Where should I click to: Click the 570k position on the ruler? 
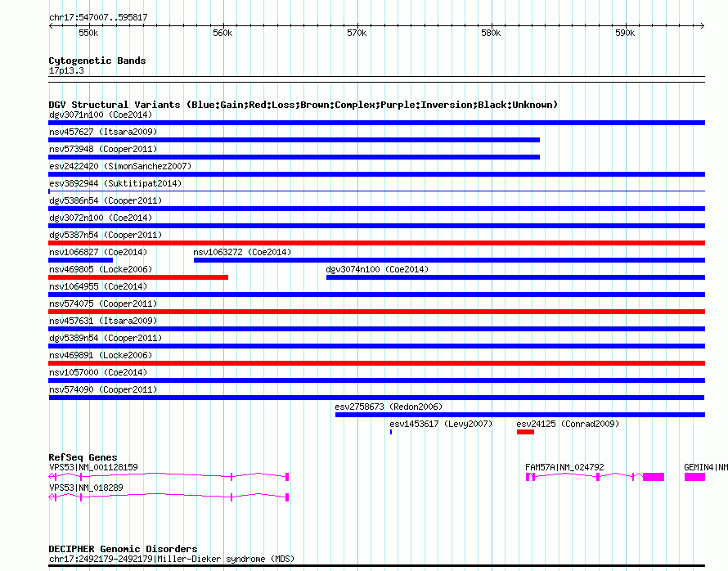tap(357, 34)
